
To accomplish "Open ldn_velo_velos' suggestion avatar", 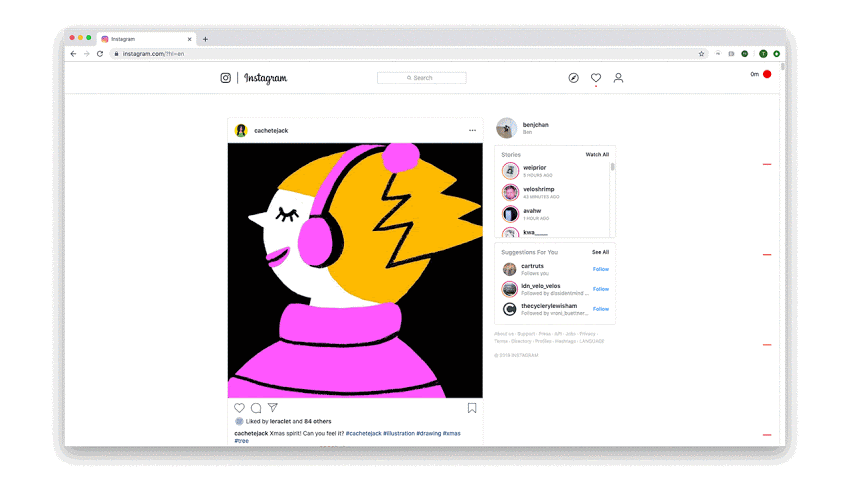I will click(510, 289).
